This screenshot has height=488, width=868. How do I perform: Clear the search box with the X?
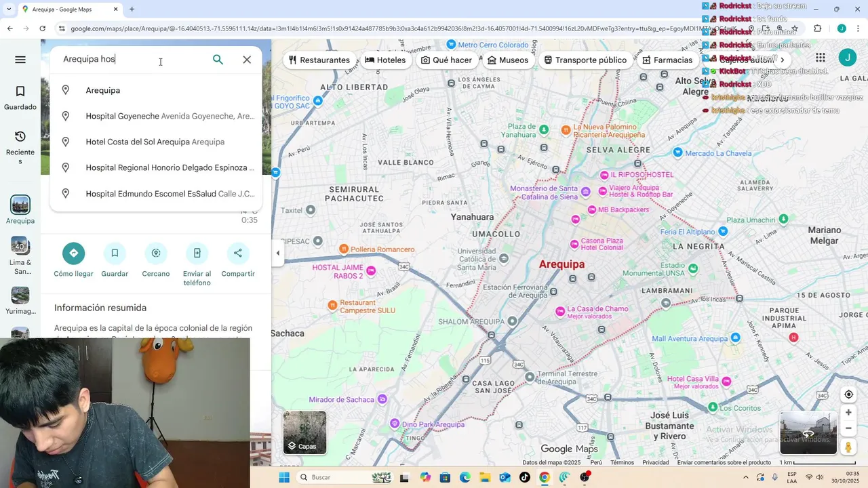tap(247, 60)
